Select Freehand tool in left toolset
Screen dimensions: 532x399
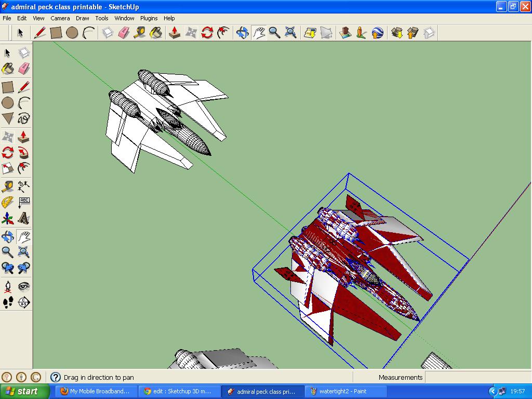coord(24,119)
